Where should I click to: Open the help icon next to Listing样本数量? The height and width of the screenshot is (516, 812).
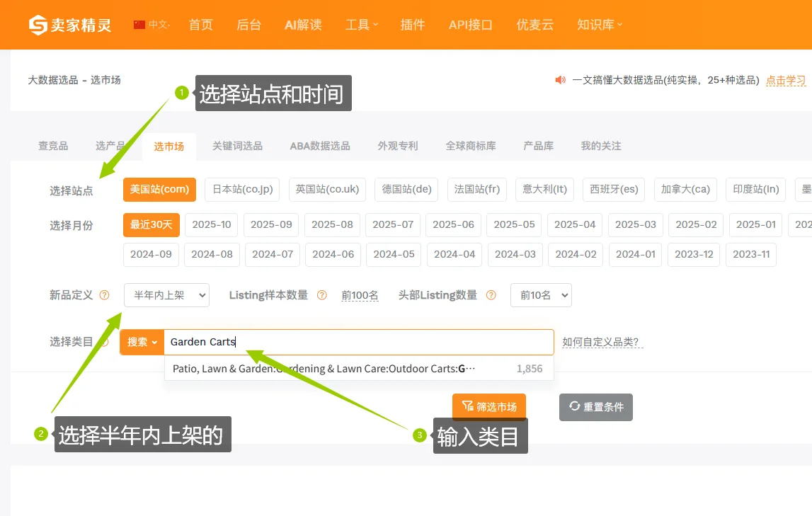coord(321,295)
